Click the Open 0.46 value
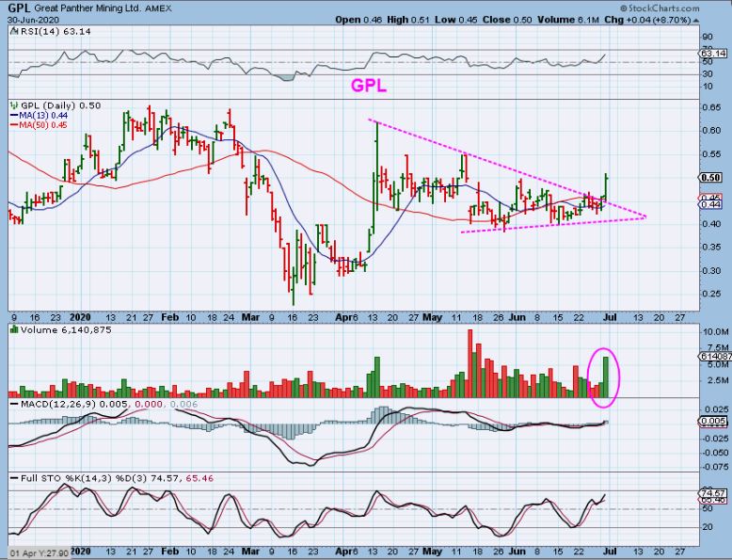732x560 pixels. 358,20
